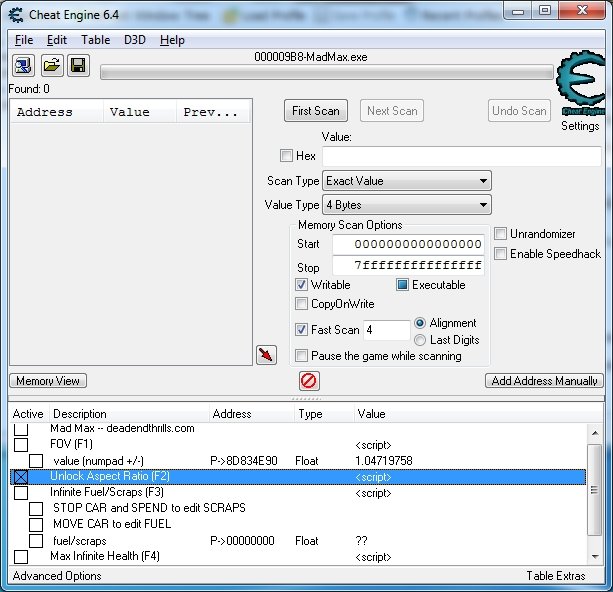Toggle the Fast Scan checkbox

coord(301,330)
